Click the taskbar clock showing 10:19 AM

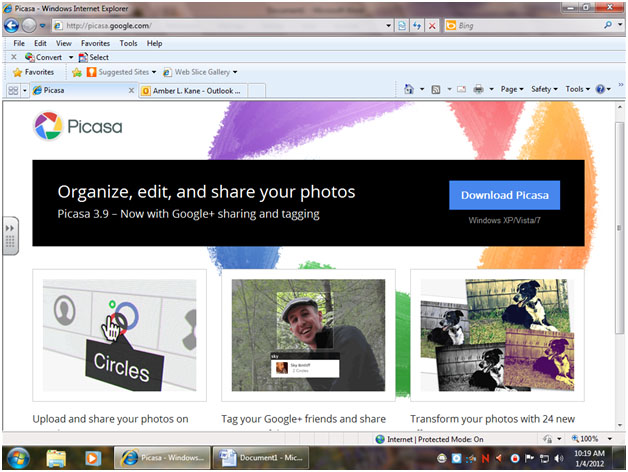589,458
